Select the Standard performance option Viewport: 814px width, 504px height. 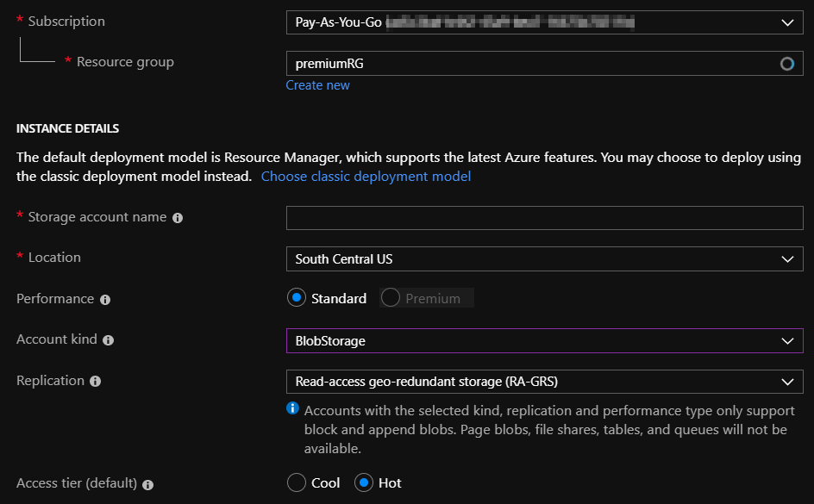click(x=297, y=298)
